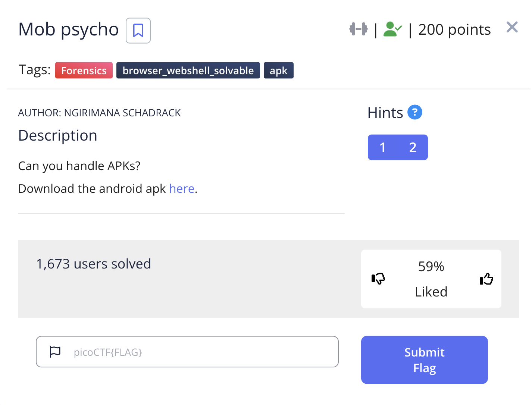Select the browser_webshell_solvable tag
Screen dimensions: 532x405
[x=188, y=70]
